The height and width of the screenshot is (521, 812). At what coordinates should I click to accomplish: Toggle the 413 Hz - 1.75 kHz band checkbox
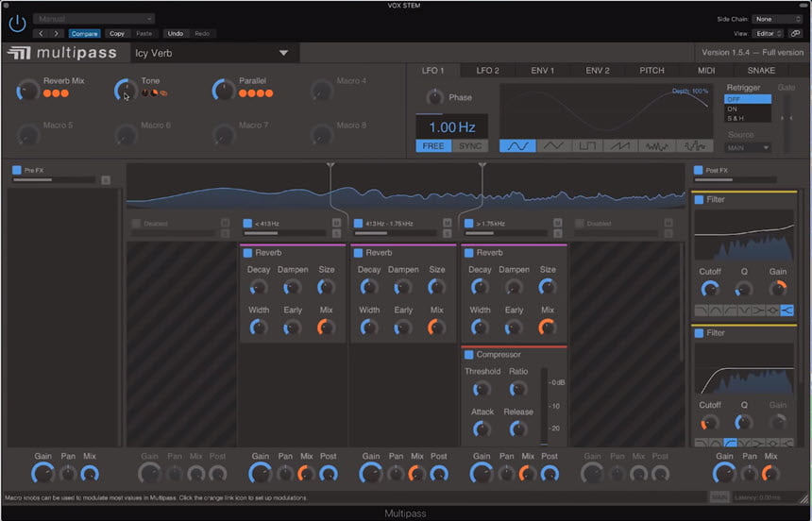(358, 223)
